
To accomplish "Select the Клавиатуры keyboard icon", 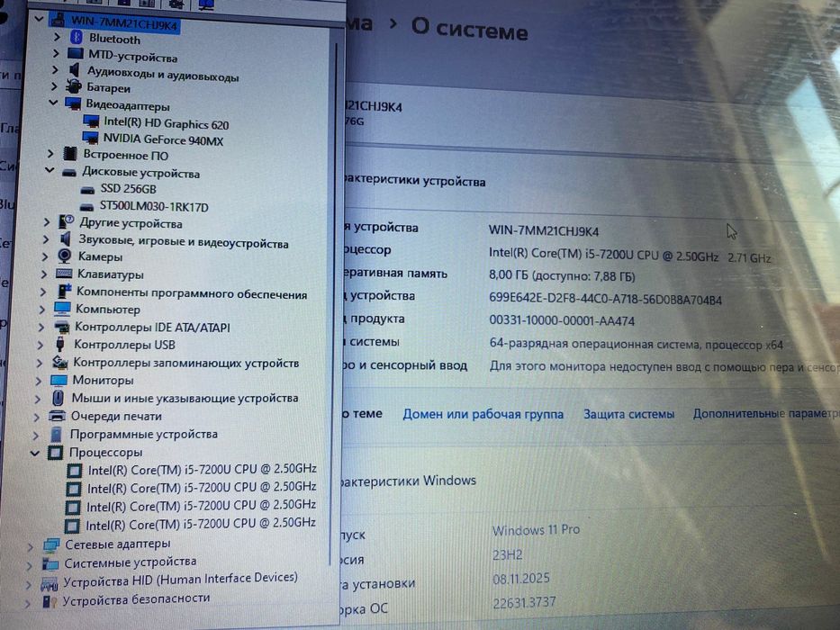I will pyautogui.click(x=64, y=274).
